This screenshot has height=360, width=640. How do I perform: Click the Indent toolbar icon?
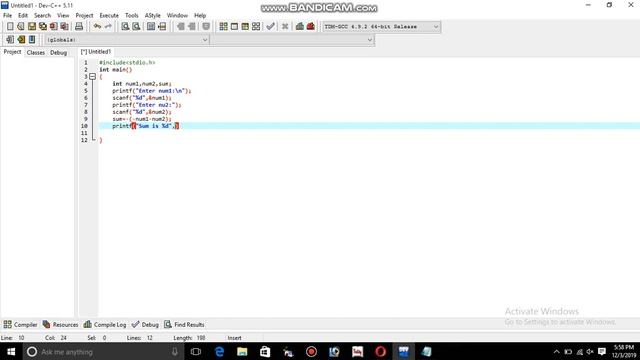pyautogui.click(x=181, y=27)
